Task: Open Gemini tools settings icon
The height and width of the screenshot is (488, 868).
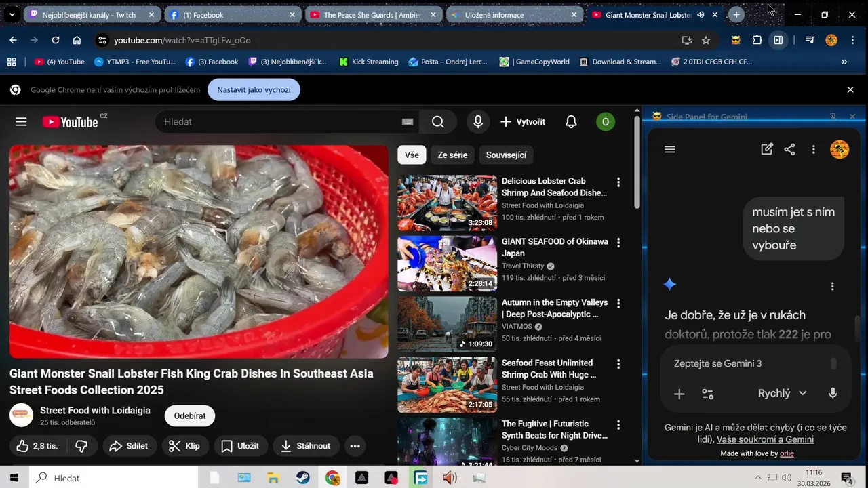Action: (707, 394)
